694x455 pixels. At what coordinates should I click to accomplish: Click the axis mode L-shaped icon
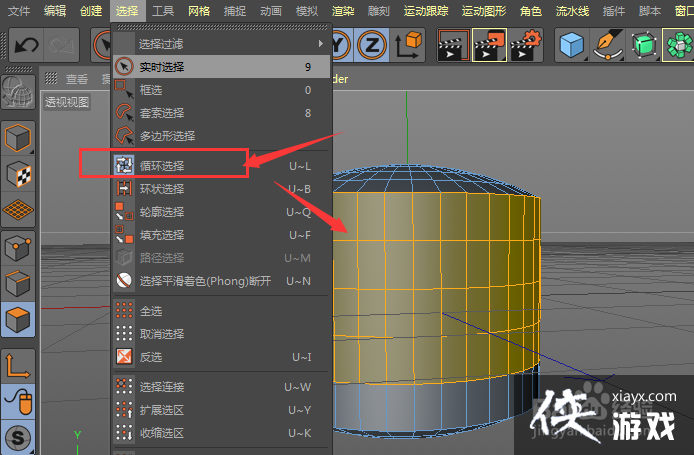(x=18, y=364)
